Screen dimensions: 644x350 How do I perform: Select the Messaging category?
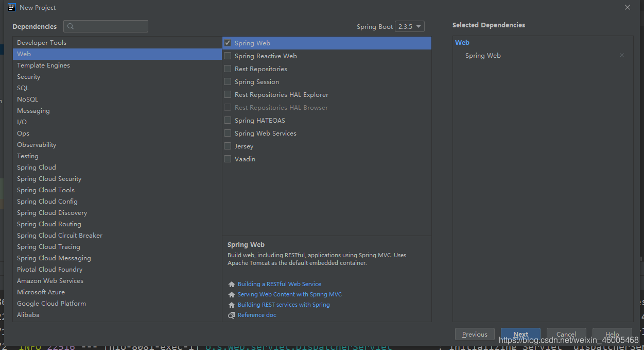click(117, 111)
